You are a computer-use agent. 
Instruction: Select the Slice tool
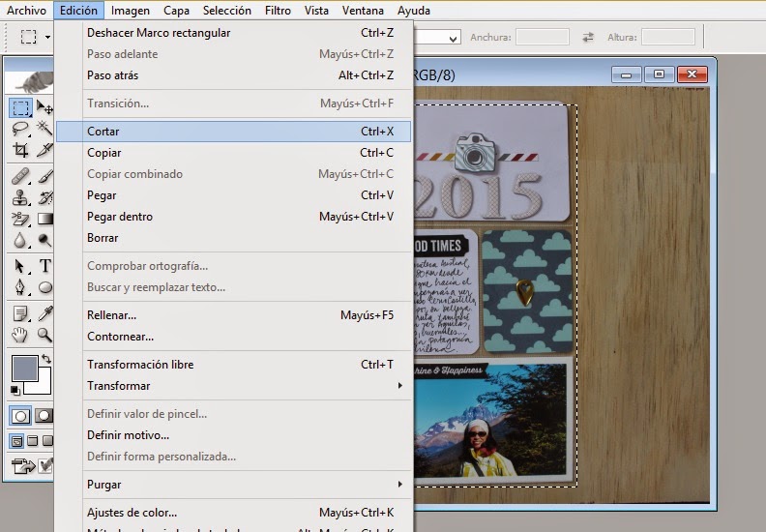(x=44, y=150)
